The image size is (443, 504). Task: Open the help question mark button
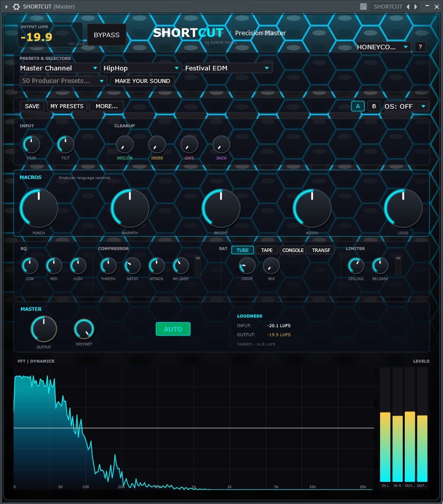coord(420,47)
